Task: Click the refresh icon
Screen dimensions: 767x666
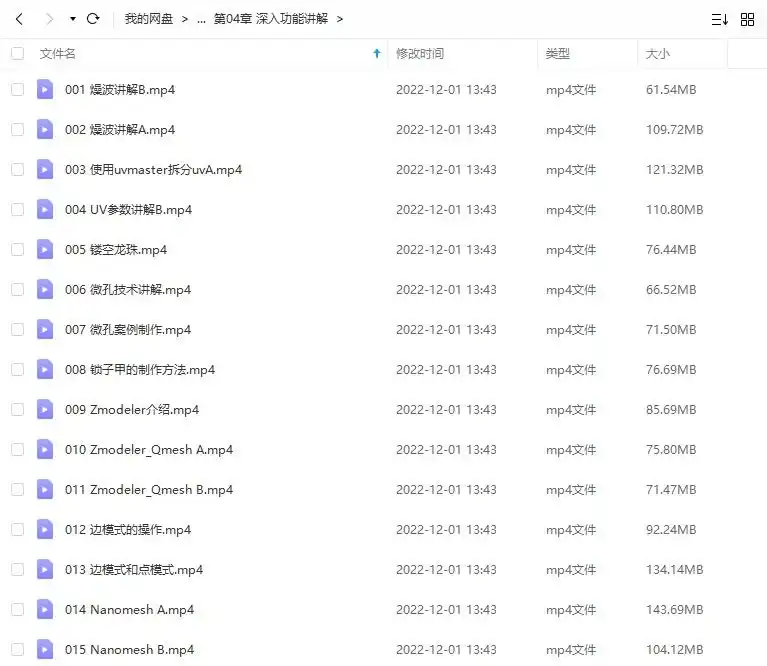Action: pos(93,19)
